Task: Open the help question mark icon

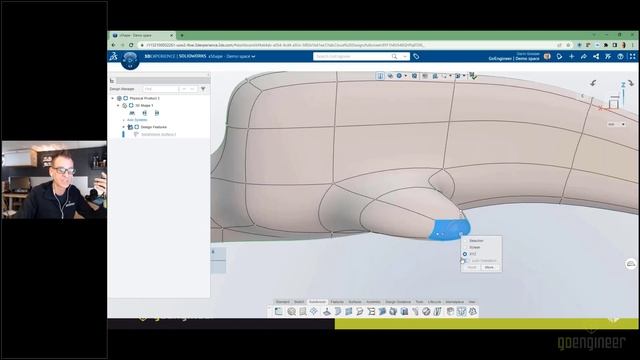Action: pyautogui.click(x=620, y=56)
